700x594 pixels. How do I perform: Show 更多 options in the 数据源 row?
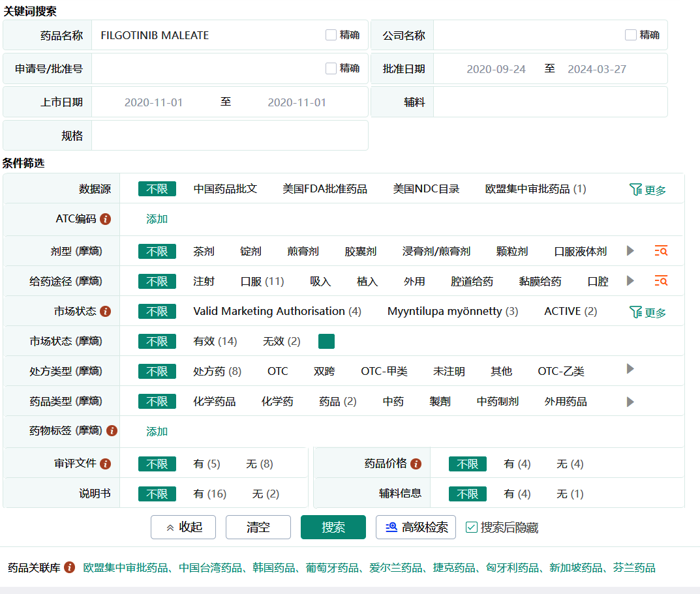648,190
